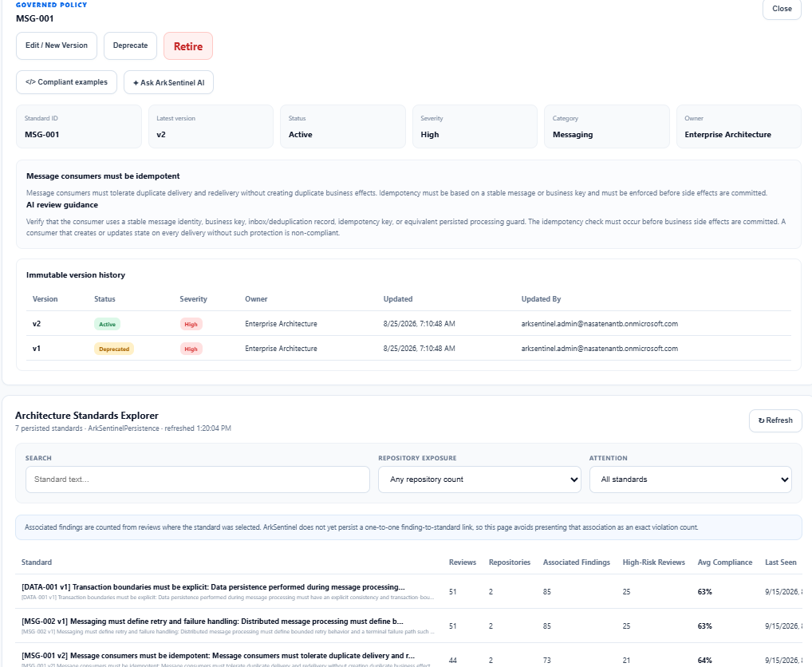Viewport: 812px width, 667px height.
Task: Click the Immutable version history heading
Action: [76, 275]
